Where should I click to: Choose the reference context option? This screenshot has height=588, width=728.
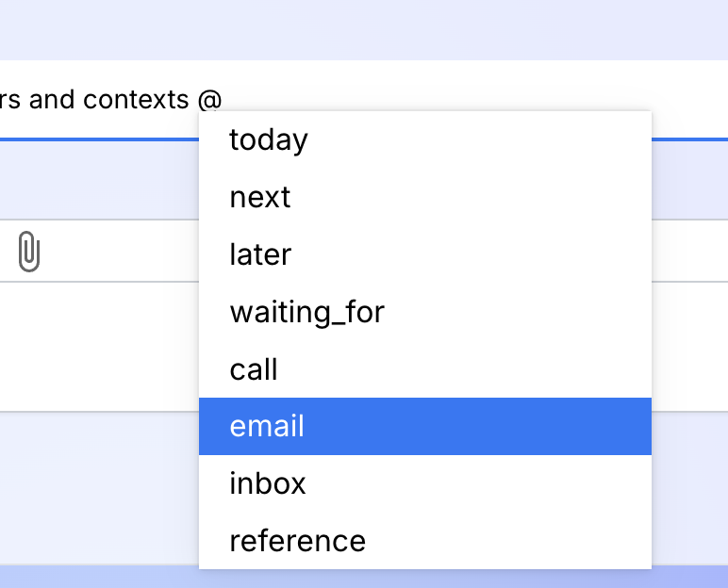pyautogui.click(x=424, y=541)
